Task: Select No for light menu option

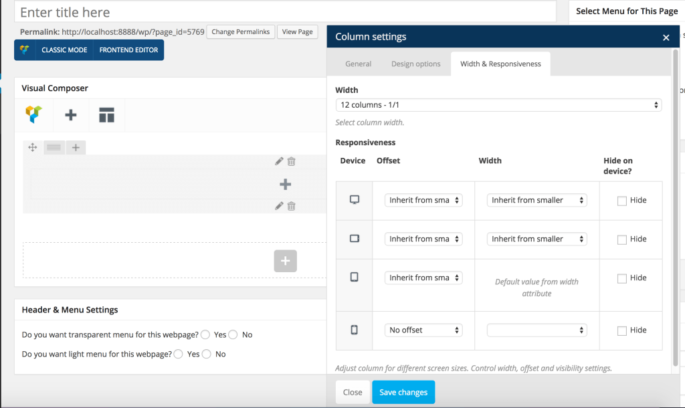Action: [x=208, y=354]
